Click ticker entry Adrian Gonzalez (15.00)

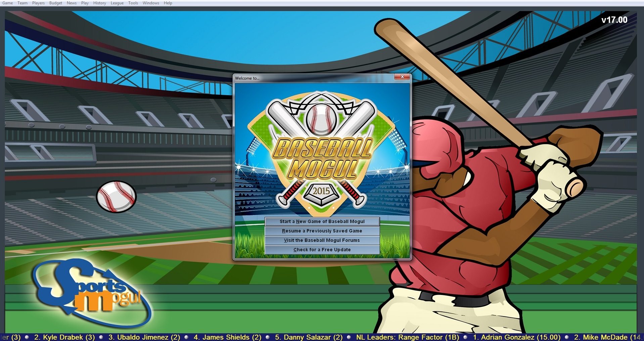point(517,337)
